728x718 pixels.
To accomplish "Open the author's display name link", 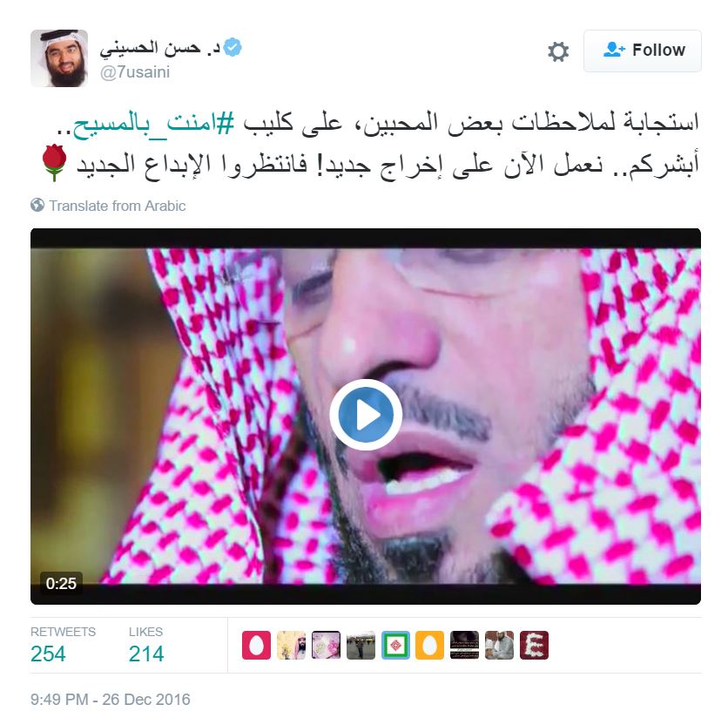I will tap(159, 48).
